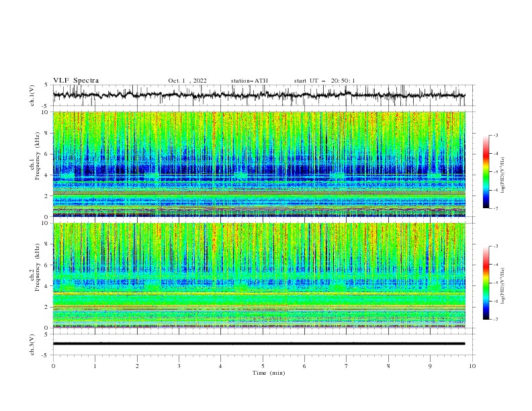Click the ch.2 'Frequency (kHz)' axis label
This screenshot has width=532, height=411.
[x=37, y=267]
